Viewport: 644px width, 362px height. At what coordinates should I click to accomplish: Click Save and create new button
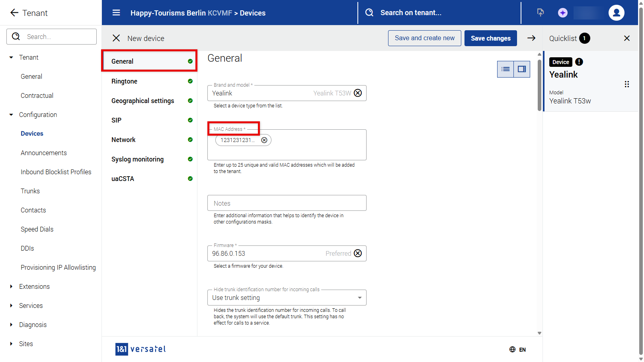pyautogui.click(x=424, y=38)
